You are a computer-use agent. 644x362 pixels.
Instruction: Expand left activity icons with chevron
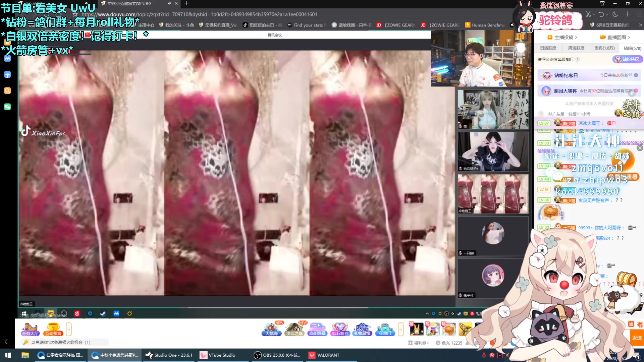click(69, 329)
